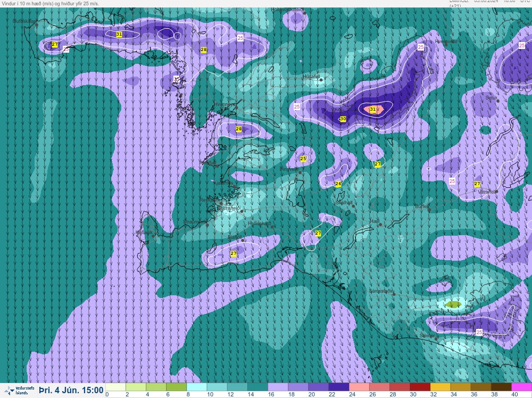This screenshot has width=532, height=398.
Task: Pick the dark indigo 22–24 m/s legend swatch
Action: click(338, 387)
